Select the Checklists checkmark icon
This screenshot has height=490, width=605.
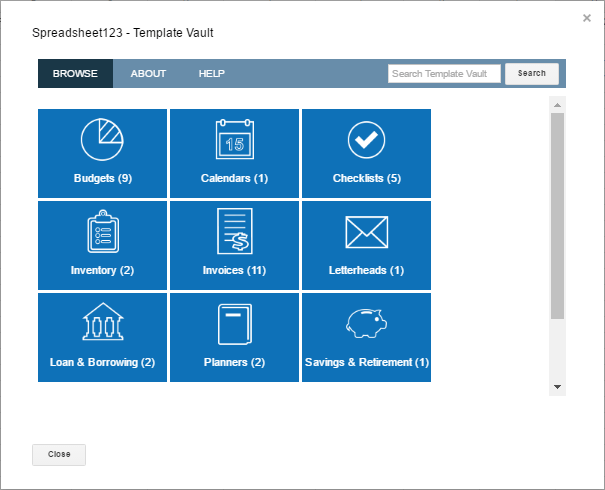coord(366,140)
